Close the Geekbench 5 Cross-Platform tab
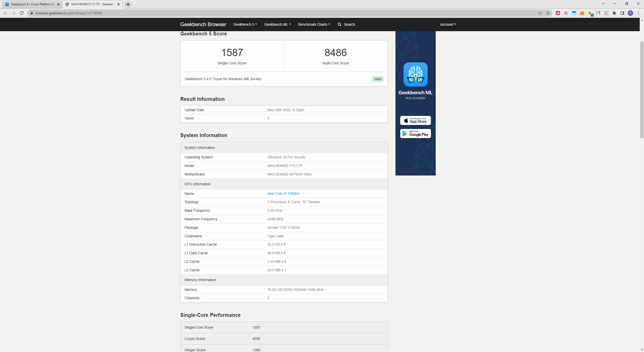The width and height of the screenshot is (644, 352). (x=58, y=4)
